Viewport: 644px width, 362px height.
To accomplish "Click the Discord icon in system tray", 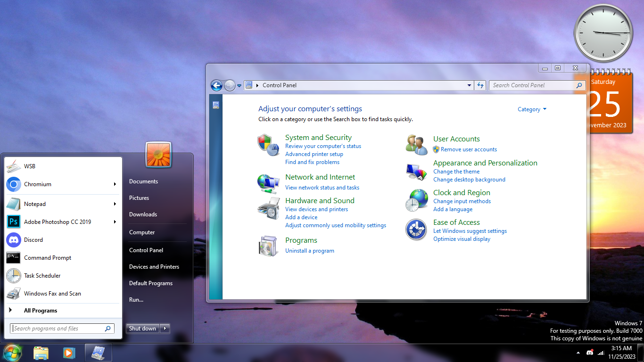I will (x=589, y=353).
